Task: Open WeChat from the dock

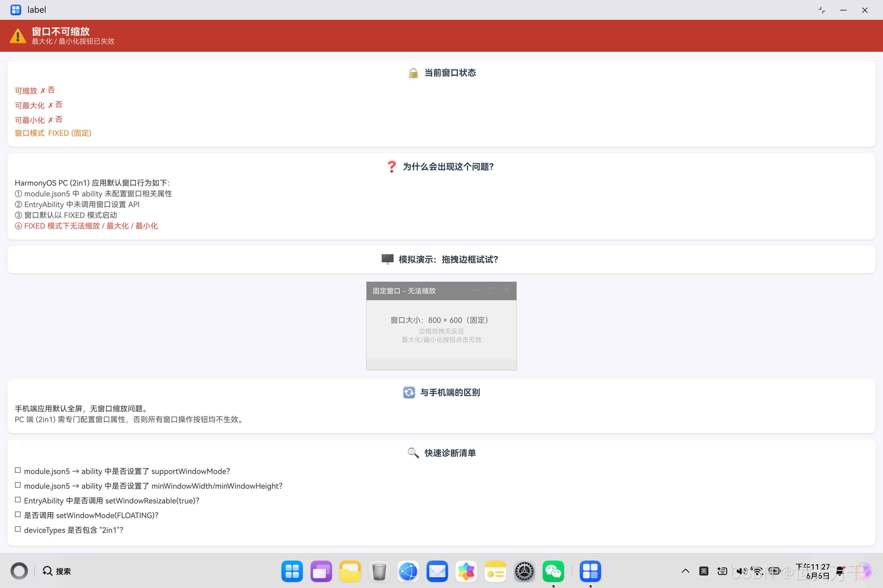Action: 553,572
